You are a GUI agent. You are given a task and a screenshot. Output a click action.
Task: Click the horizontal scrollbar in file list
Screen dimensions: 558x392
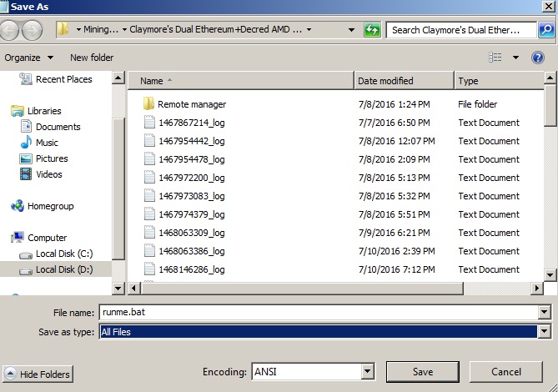[302, 288]
